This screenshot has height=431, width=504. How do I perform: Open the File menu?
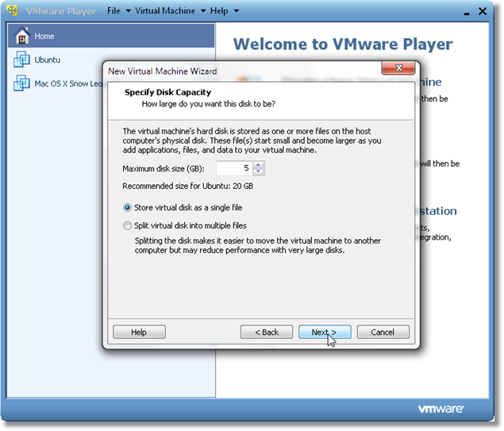pyautogui.click(x=113, y=11)
